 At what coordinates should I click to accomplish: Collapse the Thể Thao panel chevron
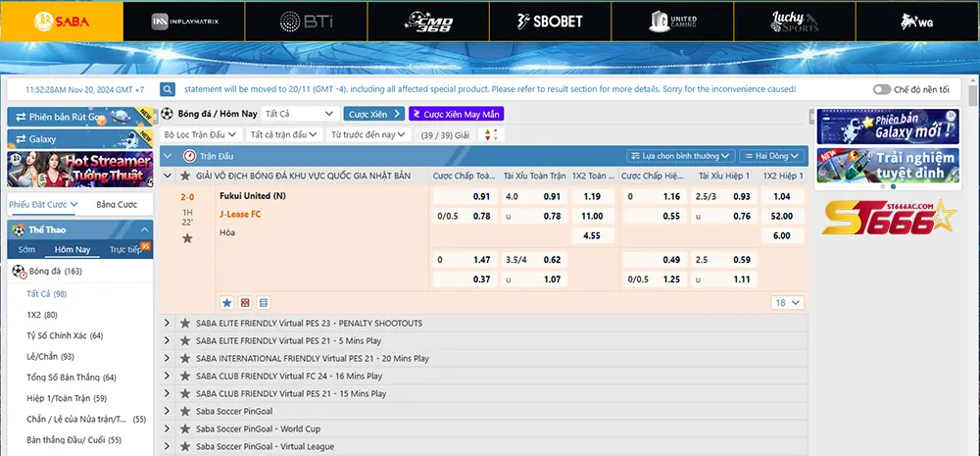point(144,229)
